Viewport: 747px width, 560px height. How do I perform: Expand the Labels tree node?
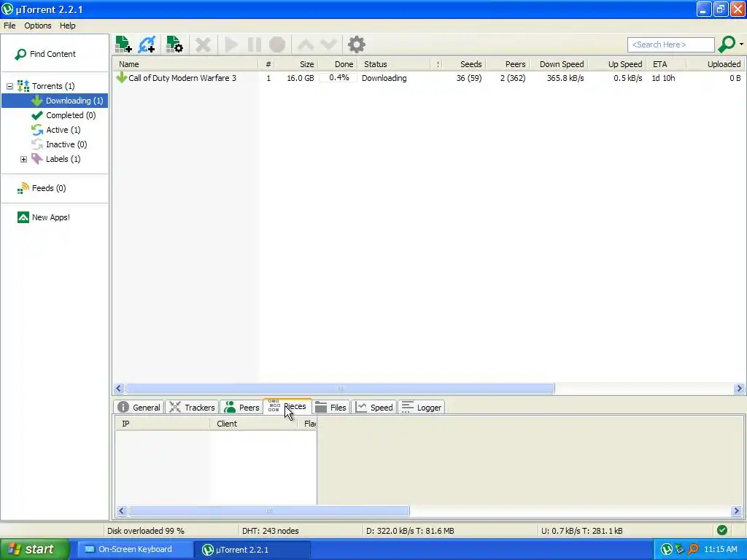pyautogui.click(x=23, y=159)
